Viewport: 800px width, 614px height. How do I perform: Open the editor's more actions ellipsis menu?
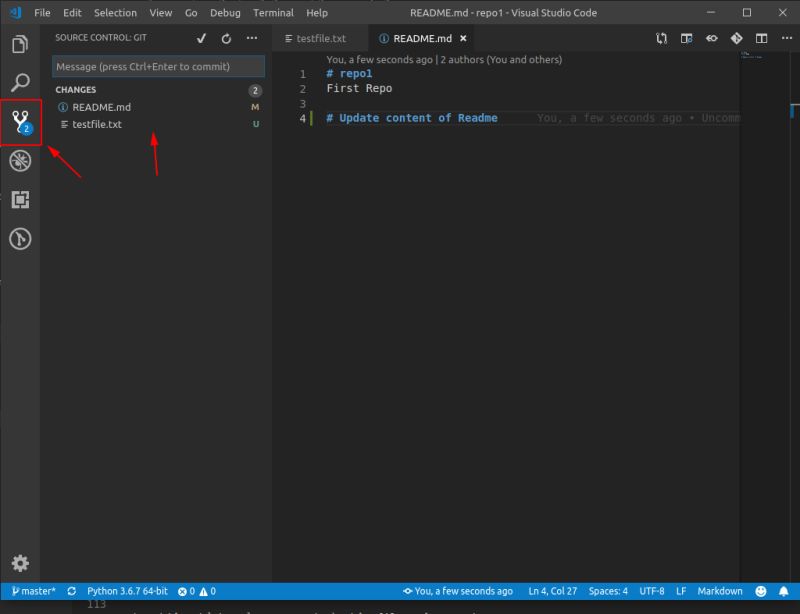click(x=786, y=37)
